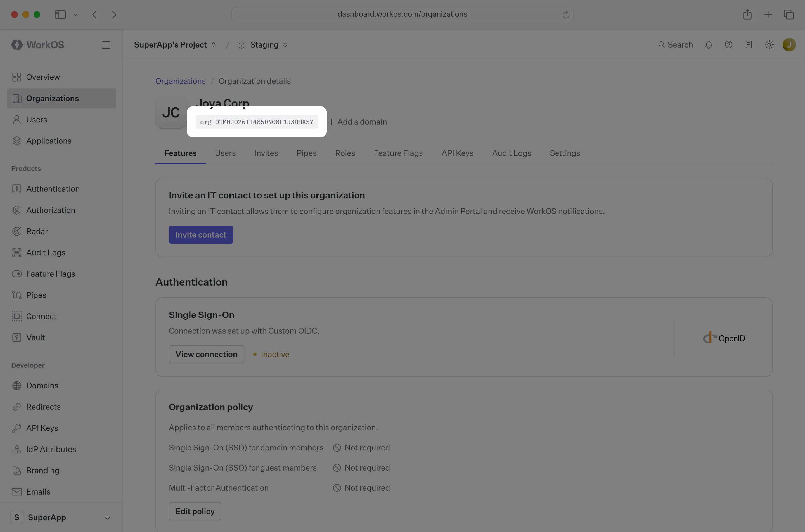Open Users in the sidebar
The height and width of the screenshot is (532, 805).
(61, 119)
